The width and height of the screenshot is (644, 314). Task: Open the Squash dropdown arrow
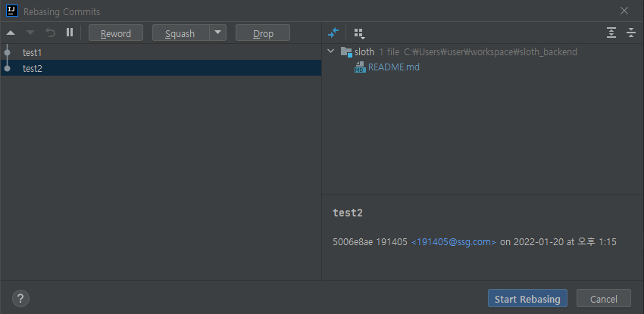[x=218, y=33]
